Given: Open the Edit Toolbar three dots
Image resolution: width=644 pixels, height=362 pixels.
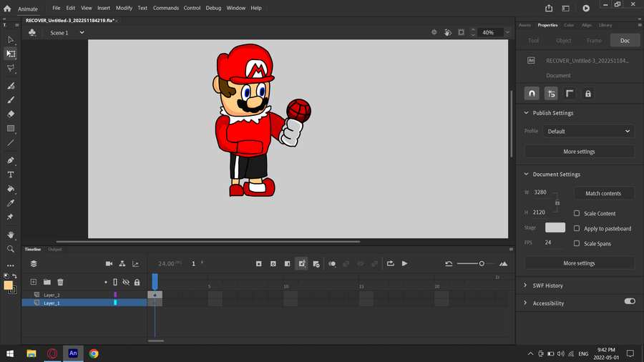Looking at the screenshot, I should [11, 265].
